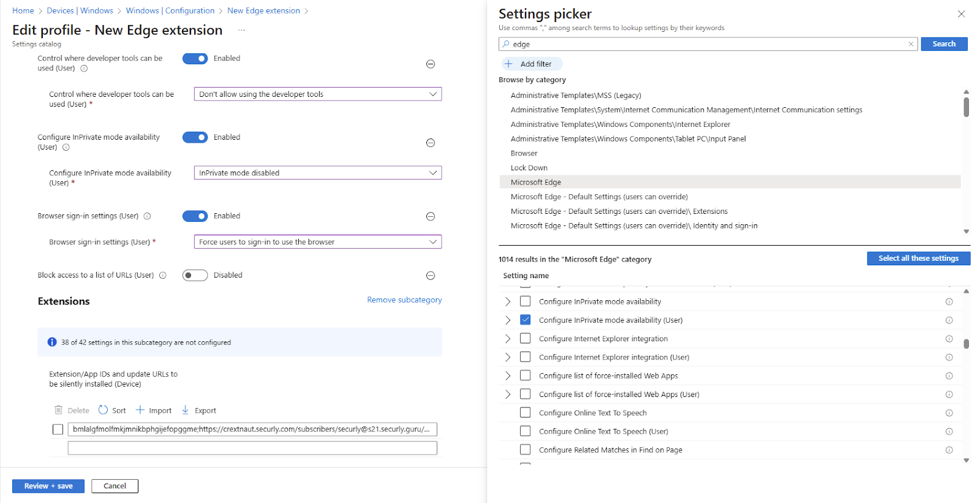Focus the settings search field
980x503 pixels.
point(708,44)
